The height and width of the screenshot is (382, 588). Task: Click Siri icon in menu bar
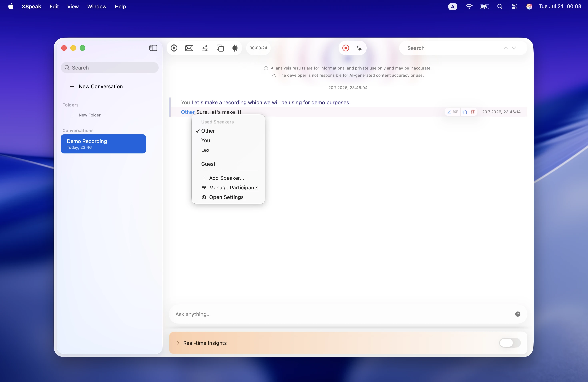coord(529,6)
